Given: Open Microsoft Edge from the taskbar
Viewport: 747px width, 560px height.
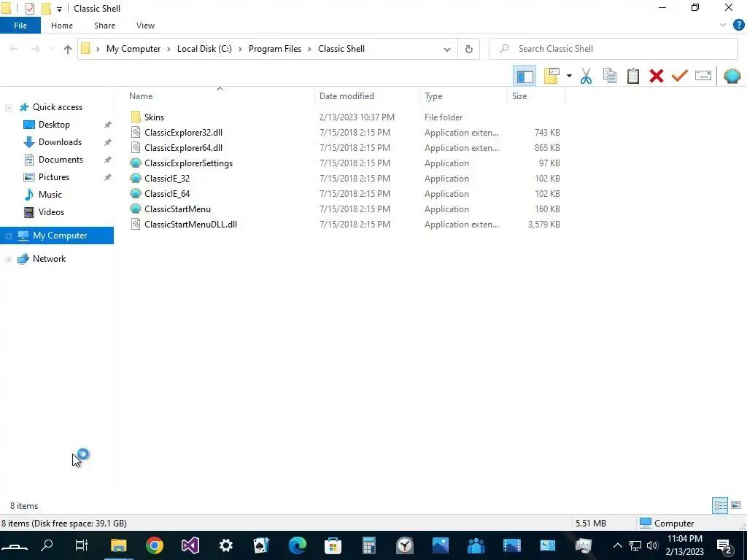Looking at the screenshot, I should 298,545.
